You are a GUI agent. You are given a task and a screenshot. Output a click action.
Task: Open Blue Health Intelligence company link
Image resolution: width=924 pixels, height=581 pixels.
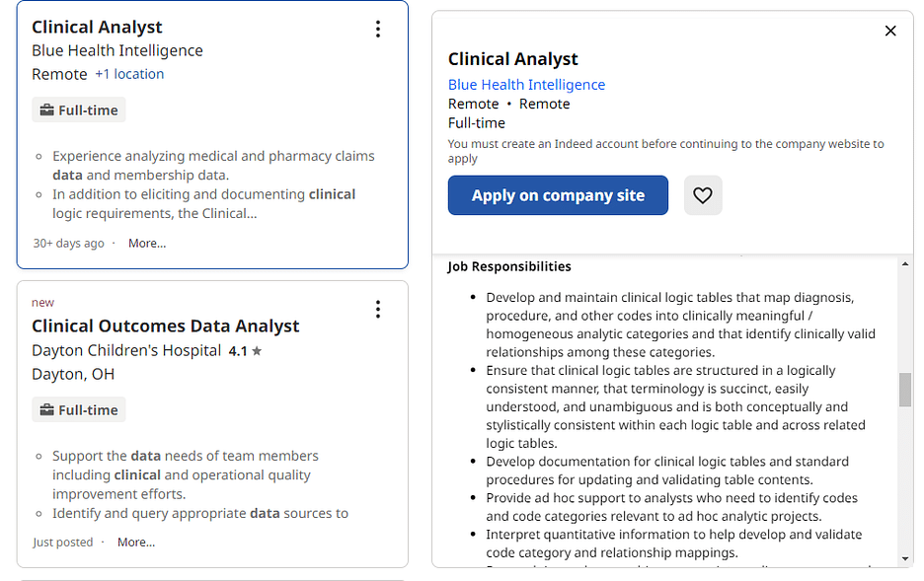[526, 85]
